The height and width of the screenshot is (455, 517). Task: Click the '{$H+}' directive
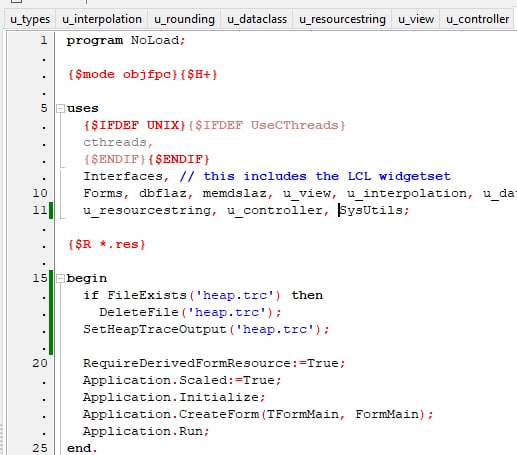coord(199,74)
